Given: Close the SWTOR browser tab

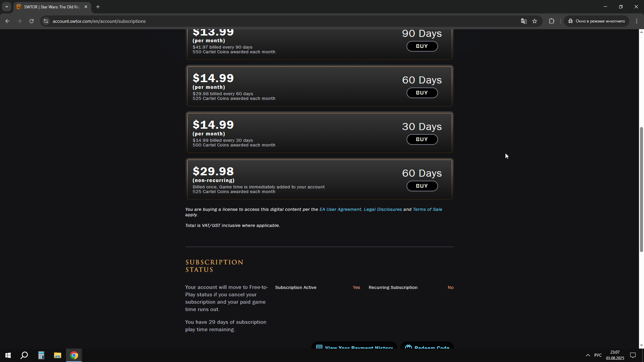Looking at the screenshot, I should pyautogui.click(x=86, y=7).
